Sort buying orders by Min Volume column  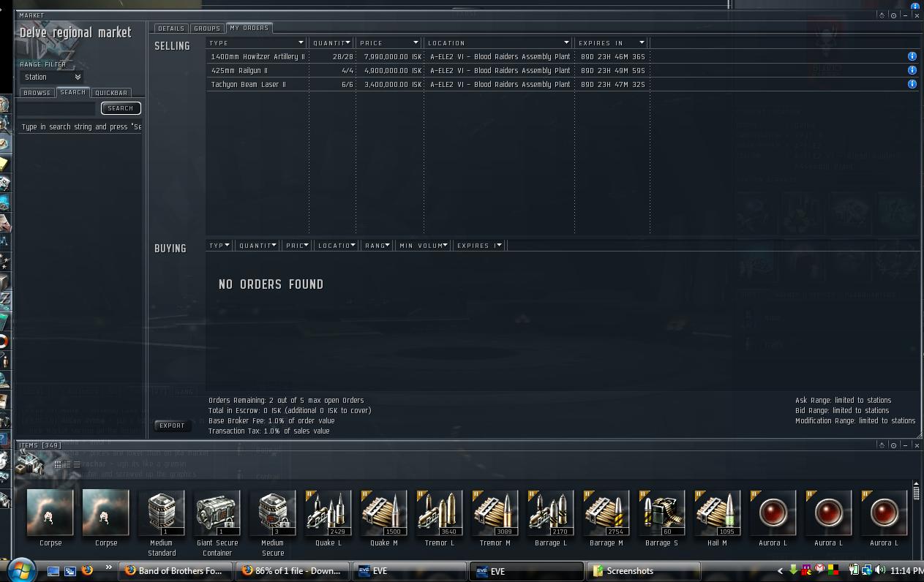422,246
